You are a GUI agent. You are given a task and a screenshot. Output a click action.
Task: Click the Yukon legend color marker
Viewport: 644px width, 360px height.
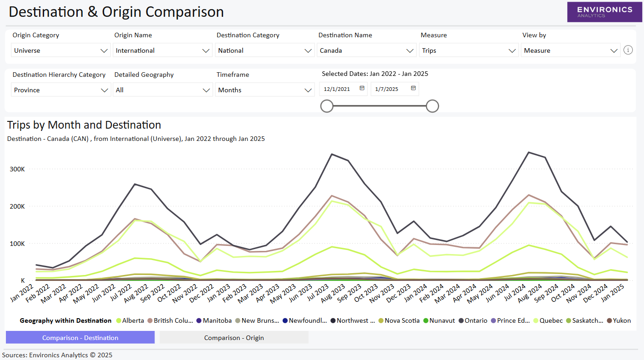pyautogui.click(x=610, y=320)
